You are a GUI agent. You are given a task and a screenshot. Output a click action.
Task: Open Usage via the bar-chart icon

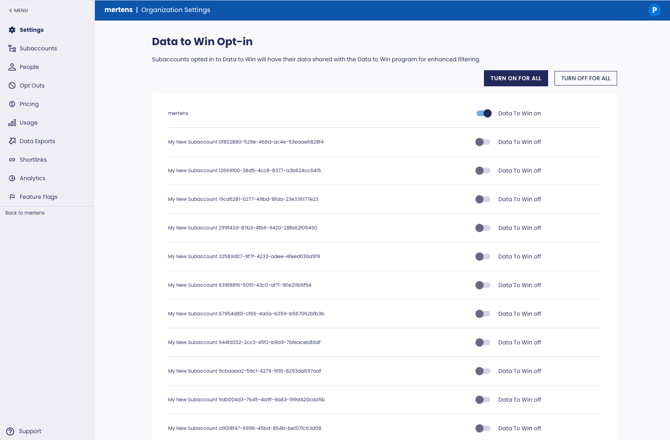(12, 123)
